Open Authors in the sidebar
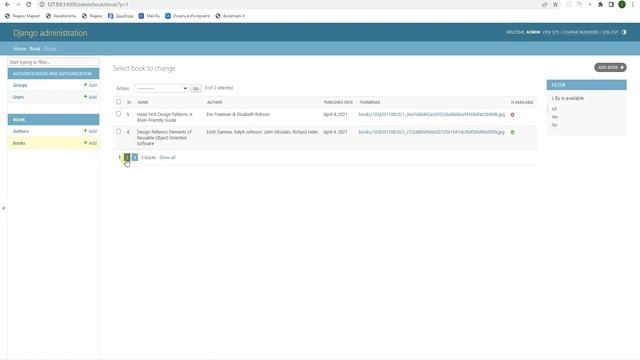640x360 pixels. click(x=21, y=131)
